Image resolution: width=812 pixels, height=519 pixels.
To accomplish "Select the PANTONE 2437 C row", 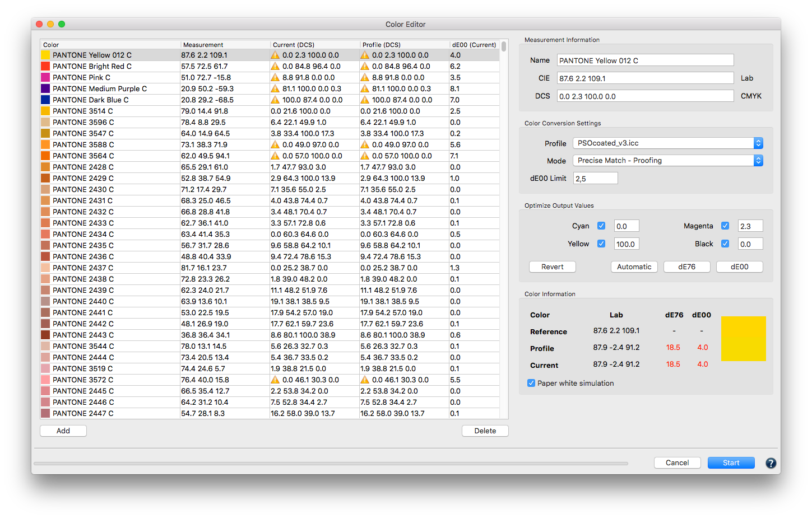I will [x=270, y=268].
